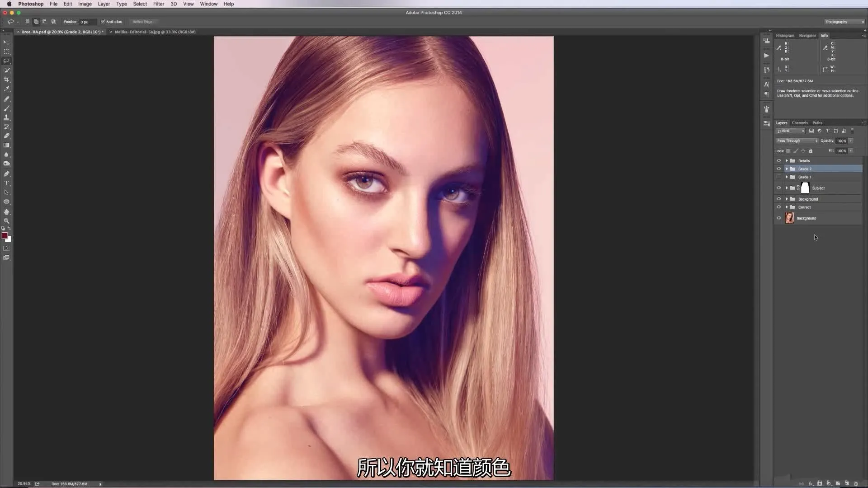Switch to the Paths tab
Screen dimensions: 868x488
(x=817, y=122)
